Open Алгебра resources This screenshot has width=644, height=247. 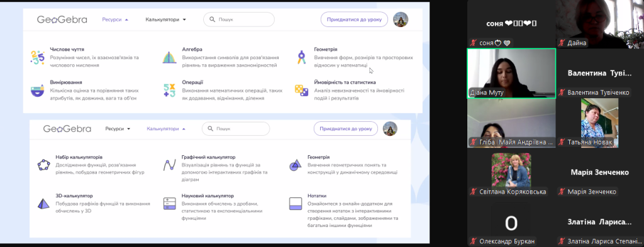click(x=192, y=49)
